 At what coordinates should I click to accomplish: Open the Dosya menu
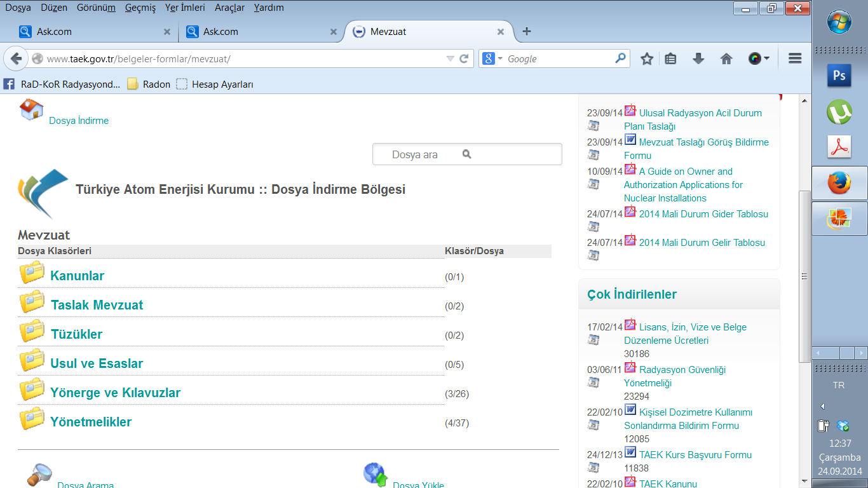(18, 8)
